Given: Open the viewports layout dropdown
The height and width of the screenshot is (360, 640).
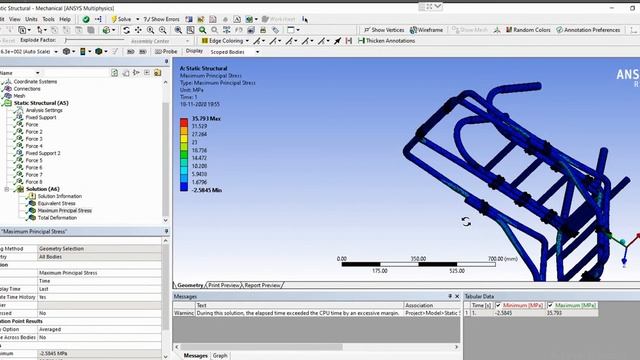Looking at the screenshot, I should pyautogui.click(x=298, y=30).
